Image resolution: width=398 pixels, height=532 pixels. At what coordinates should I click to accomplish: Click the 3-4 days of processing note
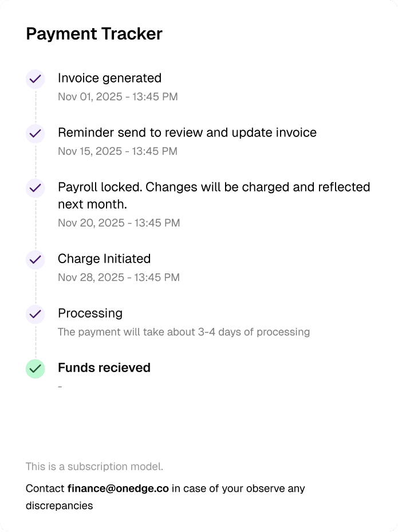point(184,332)
